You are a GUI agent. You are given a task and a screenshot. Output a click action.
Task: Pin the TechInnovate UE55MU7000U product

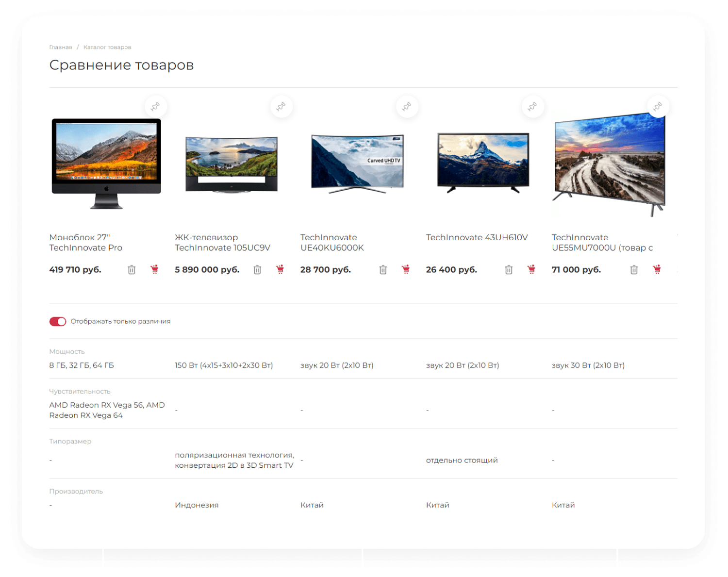(658, 106)
